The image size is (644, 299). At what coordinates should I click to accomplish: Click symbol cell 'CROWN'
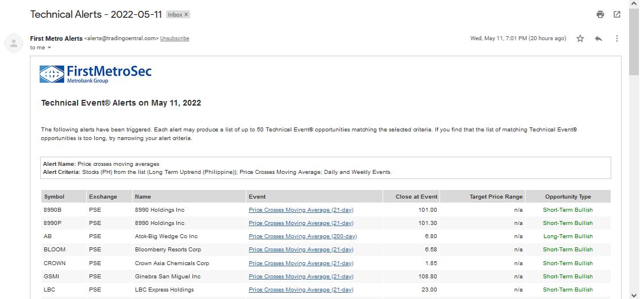point(55,263)
